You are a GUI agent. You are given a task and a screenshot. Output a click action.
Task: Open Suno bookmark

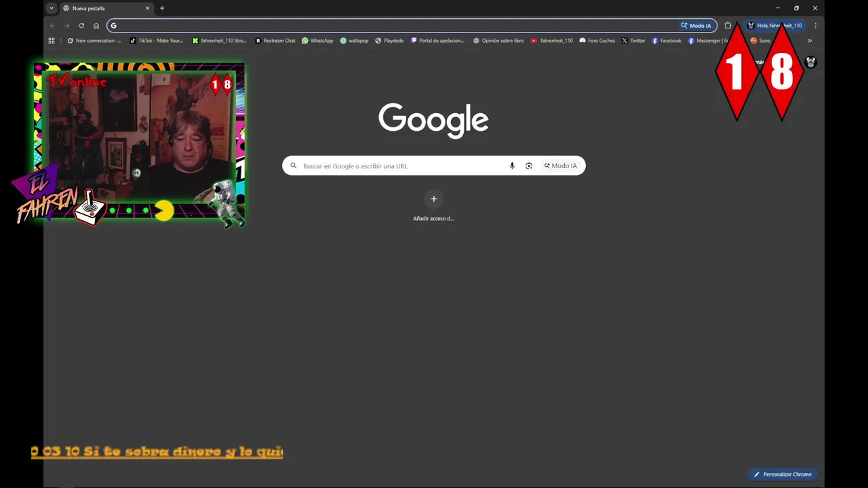tap(761, 41)
